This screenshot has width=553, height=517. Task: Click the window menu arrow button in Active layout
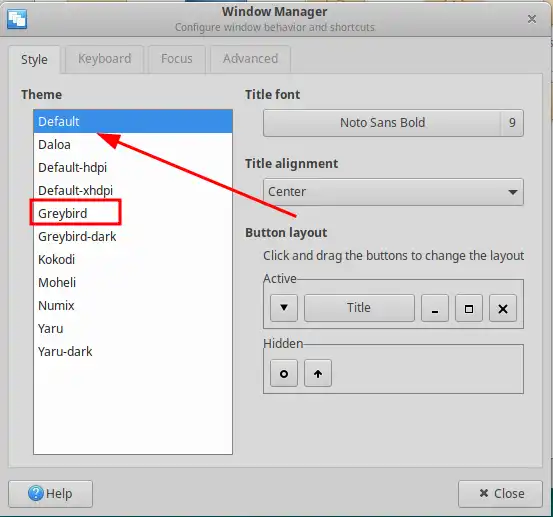tap(284, 308)
